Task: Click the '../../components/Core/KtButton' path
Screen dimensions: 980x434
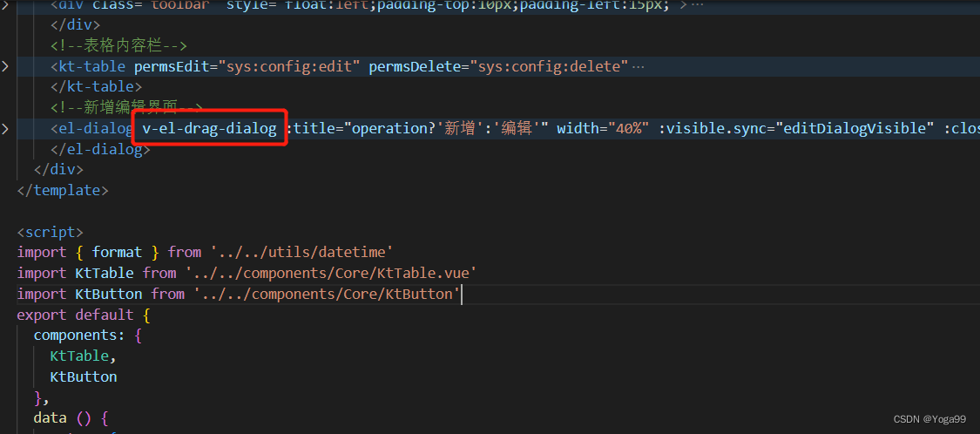Action: (x=327, y=294)
